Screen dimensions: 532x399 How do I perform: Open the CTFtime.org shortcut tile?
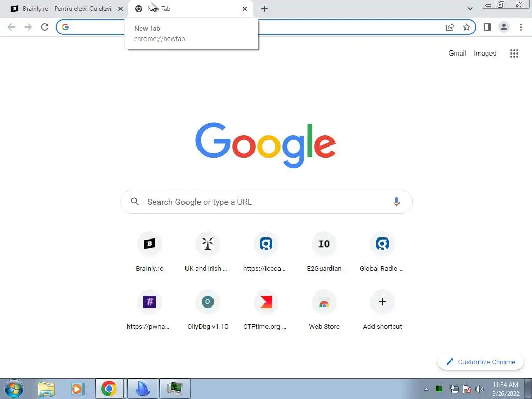[265, 311]
